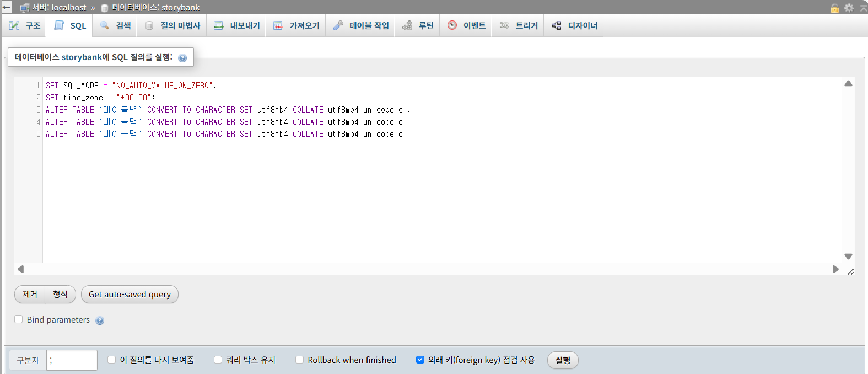
Task: Click the back arrow navigation icon
Action: coord(7,7)
